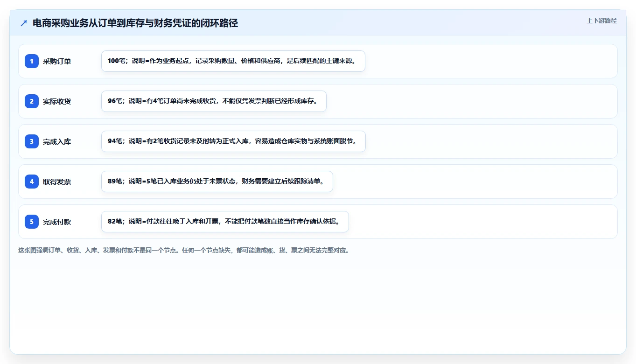Viewport: 636px width, 364px height.
Task: Click the footnote starting 这张图强调订单
Action: [184, 250]
